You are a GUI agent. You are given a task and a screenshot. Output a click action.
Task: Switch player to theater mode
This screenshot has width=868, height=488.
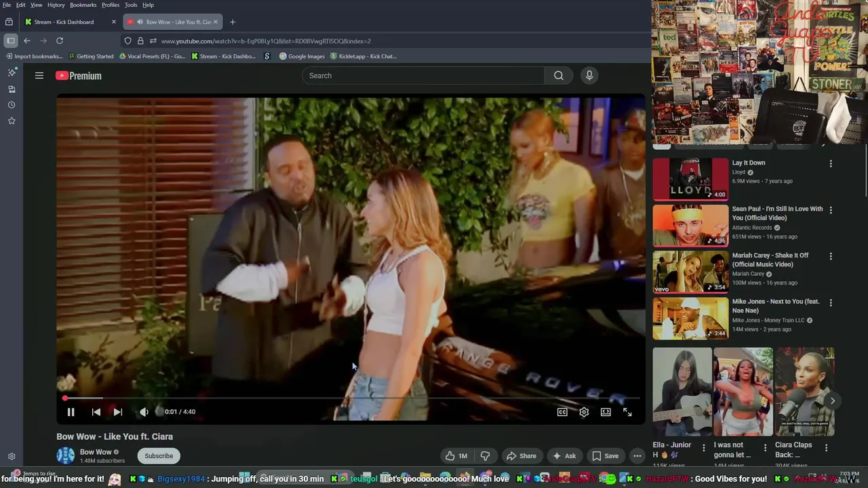coord(606,412)
